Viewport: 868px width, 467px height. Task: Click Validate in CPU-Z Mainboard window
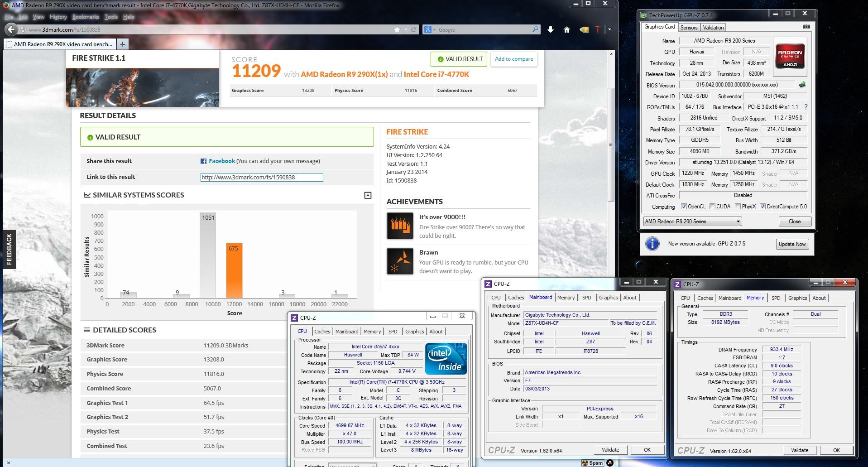(x=610, y=450)
